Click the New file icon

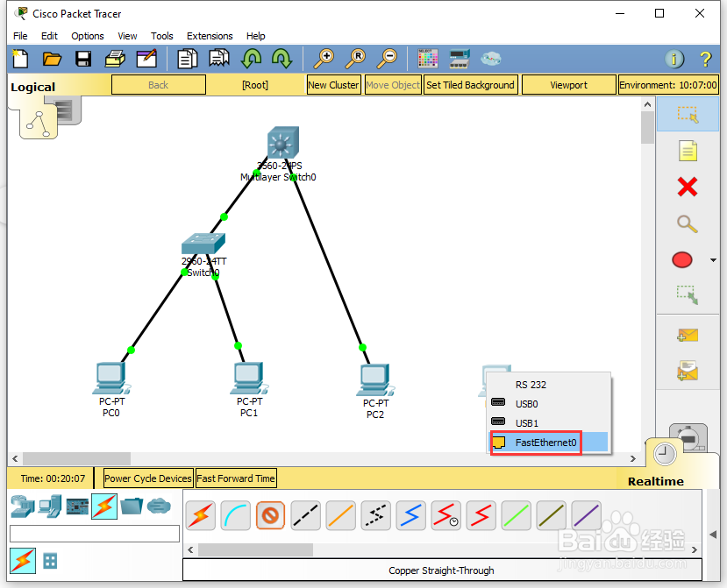(x=20, y=59)
